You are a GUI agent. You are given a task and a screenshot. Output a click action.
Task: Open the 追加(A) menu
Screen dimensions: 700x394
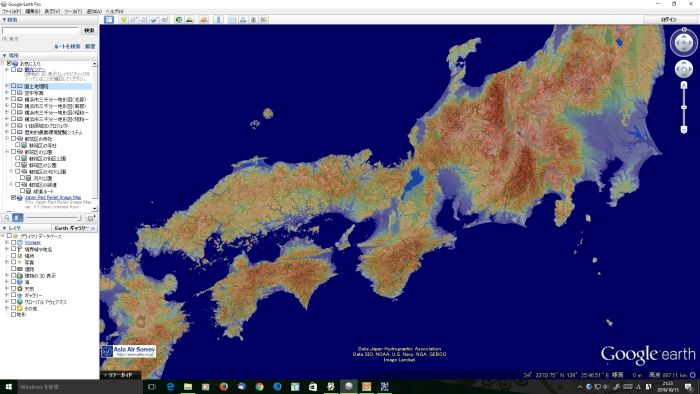(x=94, y=11)
